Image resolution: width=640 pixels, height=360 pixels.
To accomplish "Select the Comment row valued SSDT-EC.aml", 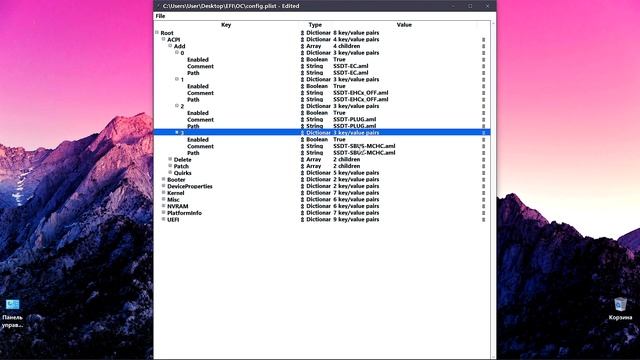I will pos(322,66).
